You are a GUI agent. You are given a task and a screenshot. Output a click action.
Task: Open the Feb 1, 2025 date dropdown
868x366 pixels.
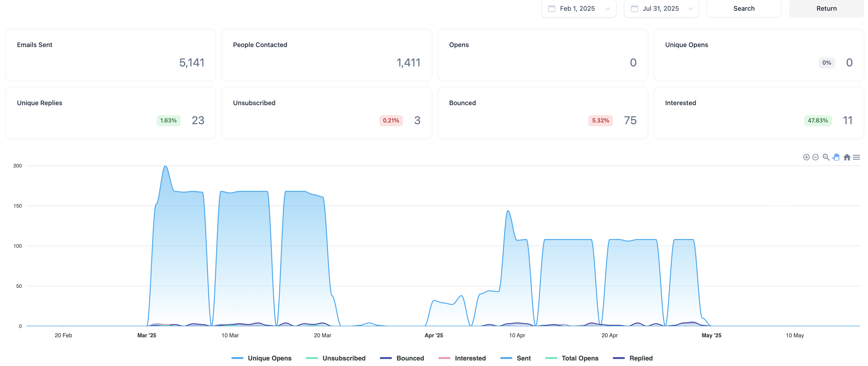(579, 9)
